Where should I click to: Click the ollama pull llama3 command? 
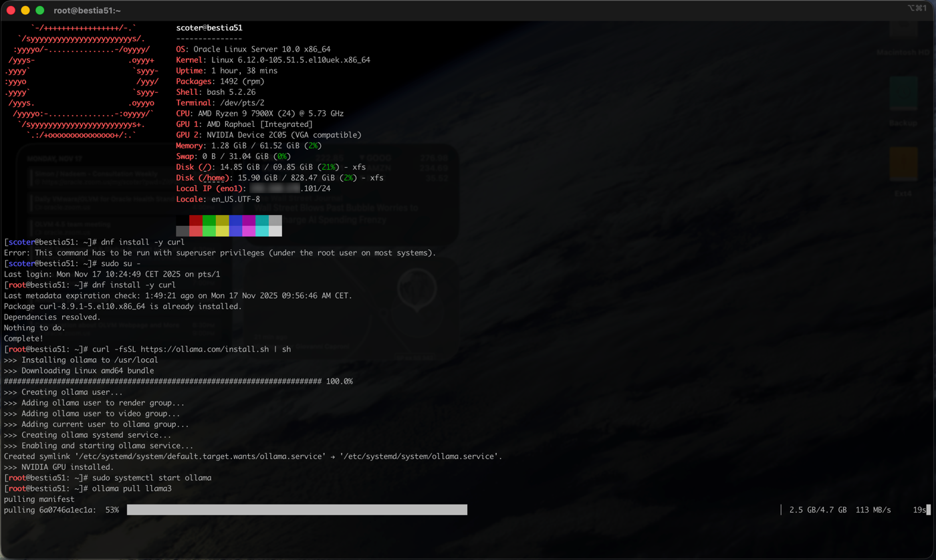[132, 488]
